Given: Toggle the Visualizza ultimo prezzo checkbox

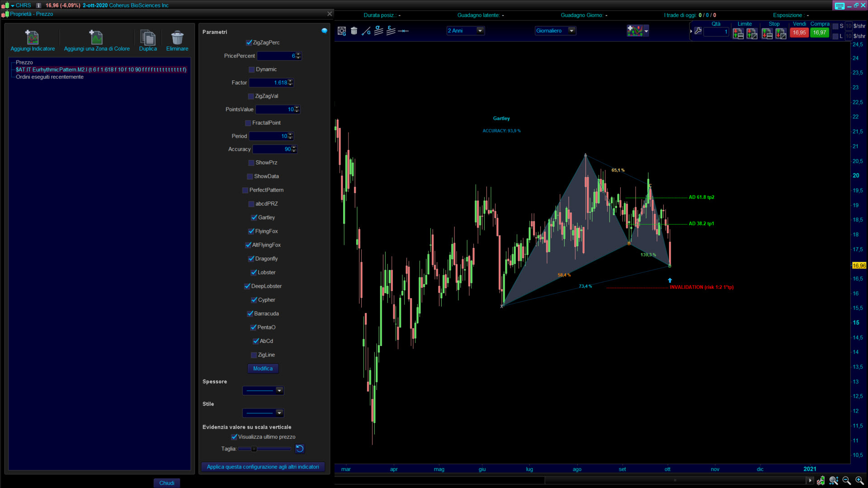Looking at the screenshot, I should point(234,437).
